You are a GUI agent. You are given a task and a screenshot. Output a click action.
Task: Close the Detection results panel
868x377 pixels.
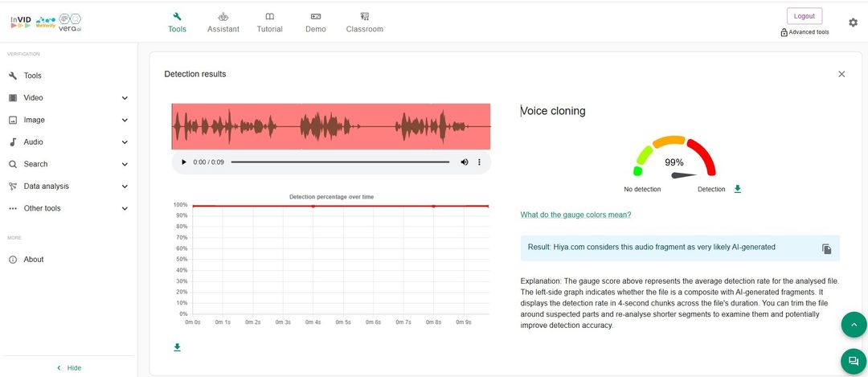coord(841,74)
